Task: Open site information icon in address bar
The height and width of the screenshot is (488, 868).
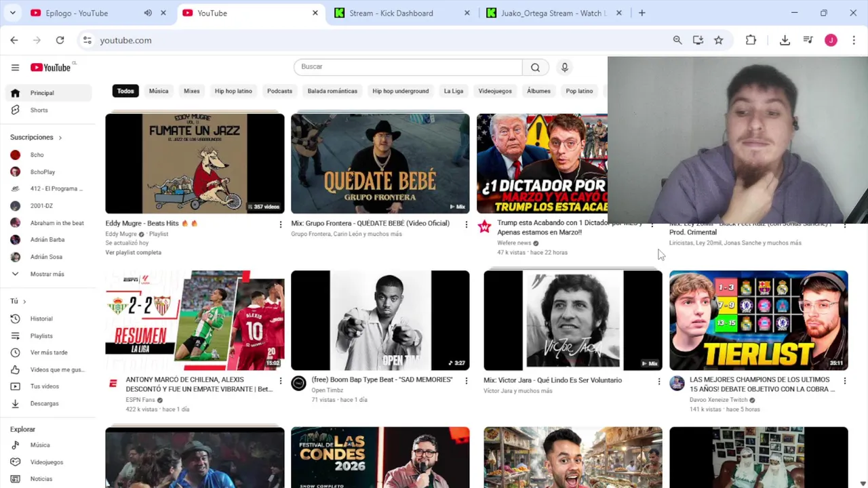Action: [87, 40]
